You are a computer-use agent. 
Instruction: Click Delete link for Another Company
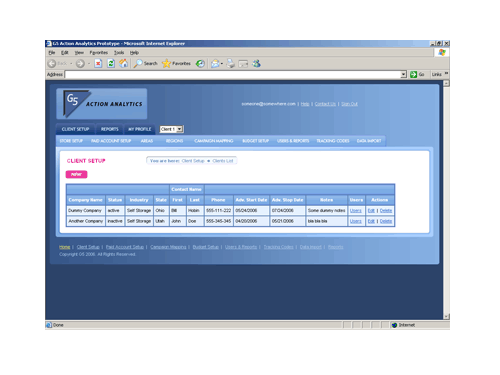point(386,221)
